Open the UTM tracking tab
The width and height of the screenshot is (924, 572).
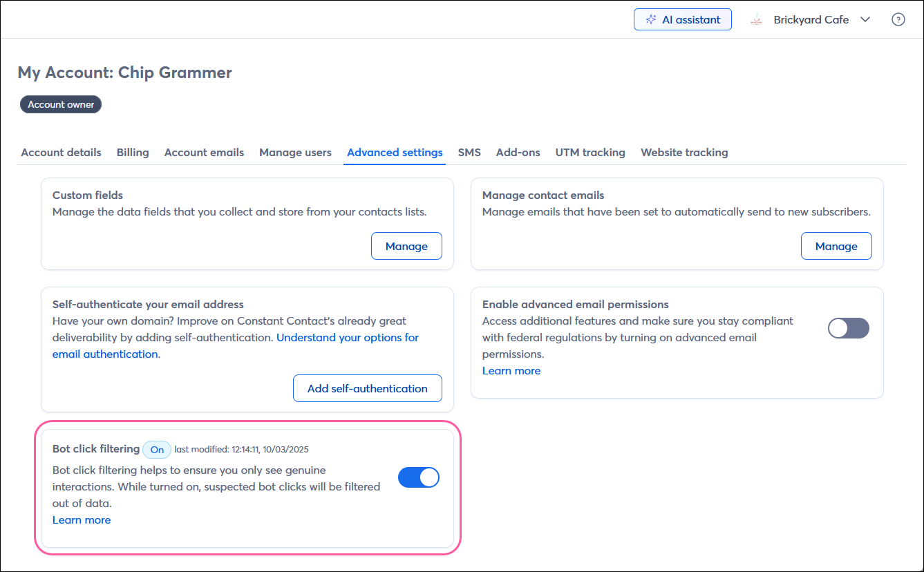pos(590,153)
